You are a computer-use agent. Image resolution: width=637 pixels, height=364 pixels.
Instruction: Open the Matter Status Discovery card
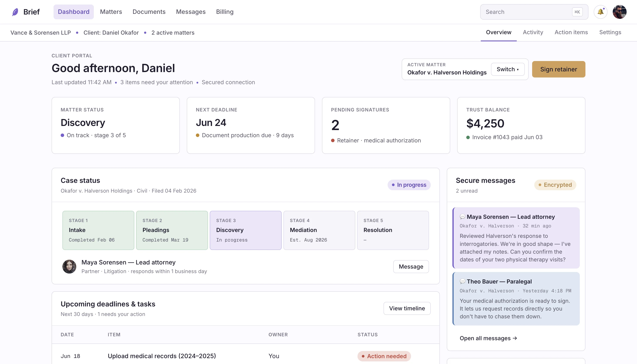[116, 125]
